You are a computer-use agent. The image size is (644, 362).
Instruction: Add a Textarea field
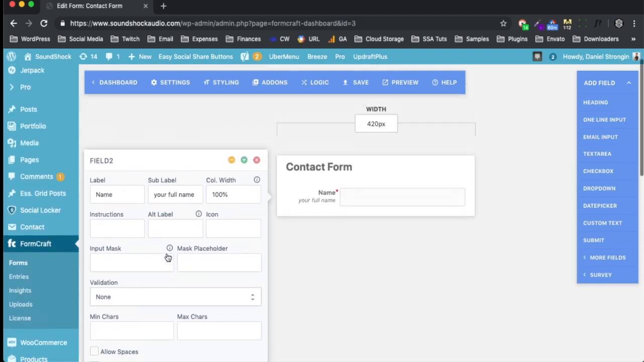pos(607,154)
